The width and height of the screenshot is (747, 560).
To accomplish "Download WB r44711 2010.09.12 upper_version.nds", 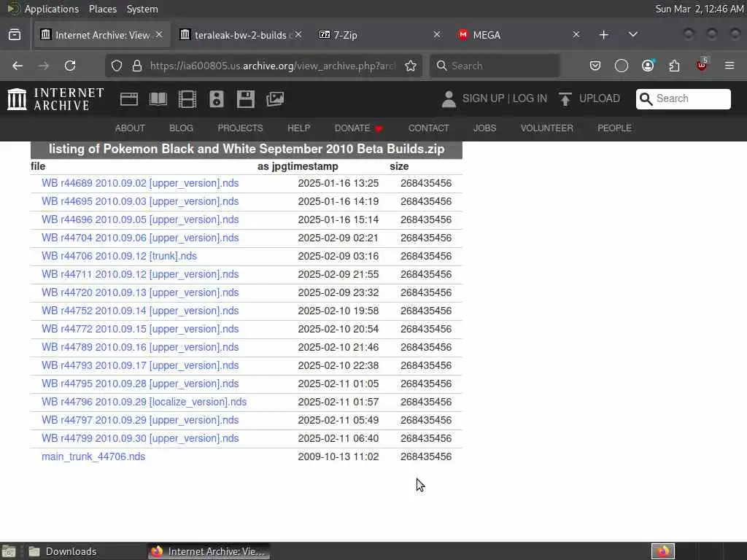I will tap(140, 274).
